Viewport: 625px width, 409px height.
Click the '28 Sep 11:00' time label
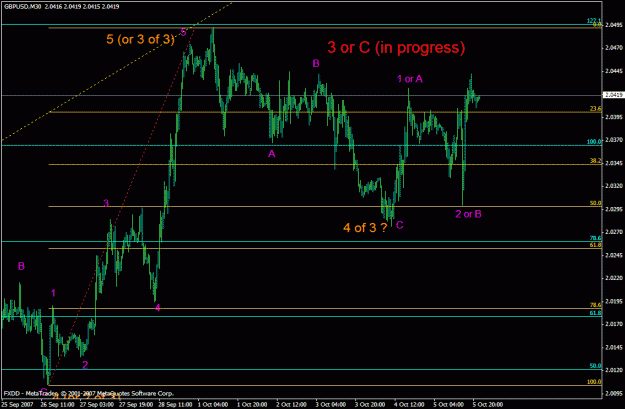click(x=174, y=404)
